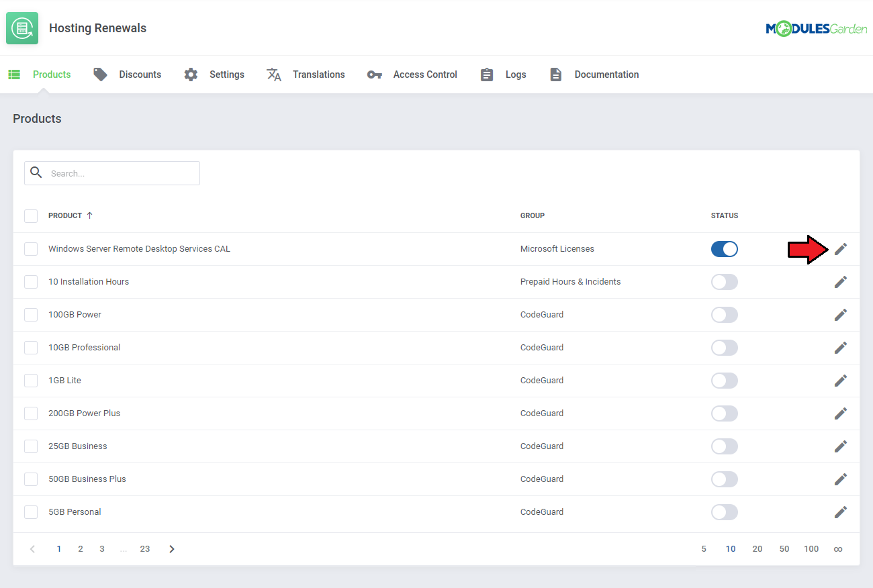Screen dimensions: 873x588
Task: Click the pencil icon for 10 Installation Hours
Action: pyautogui.click(x=841, y=282)
